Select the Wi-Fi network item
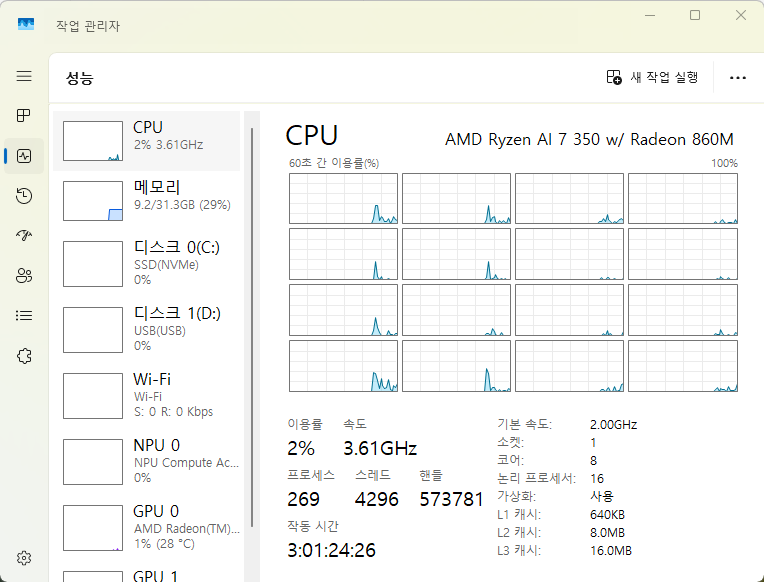Image resolution: width=764 pixels, height=582 pixels. pos(150,395)
